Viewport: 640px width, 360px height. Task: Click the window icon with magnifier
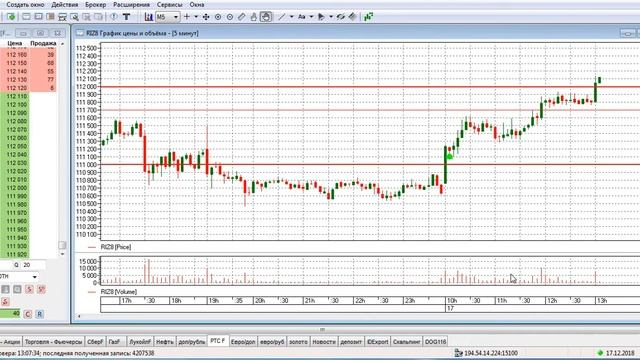74,17
